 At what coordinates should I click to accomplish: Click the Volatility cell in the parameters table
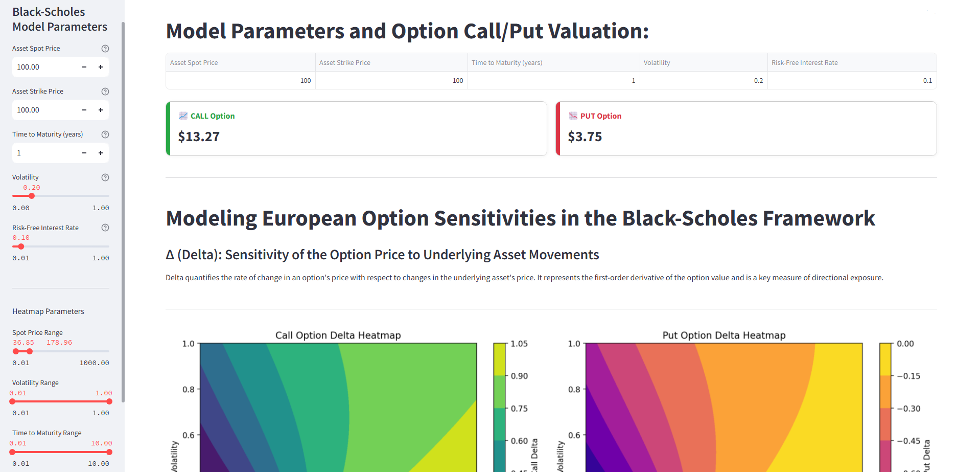[704, 80]
